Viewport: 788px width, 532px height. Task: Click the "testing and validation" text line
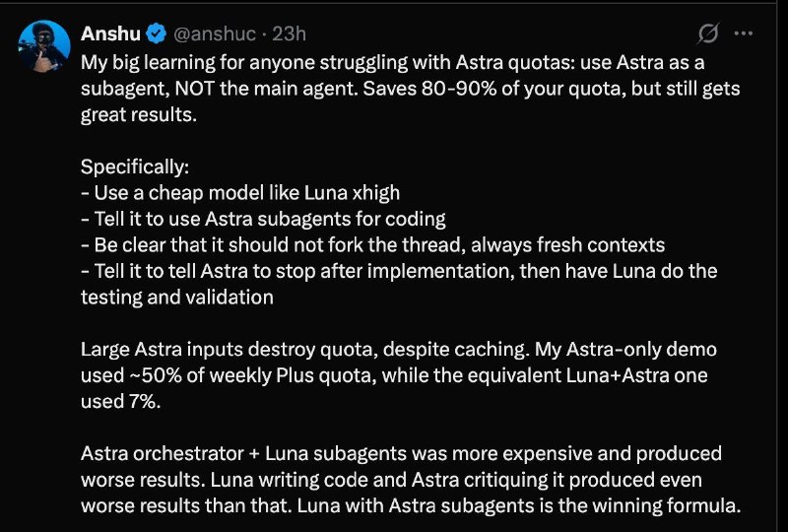tap(177, 298)
